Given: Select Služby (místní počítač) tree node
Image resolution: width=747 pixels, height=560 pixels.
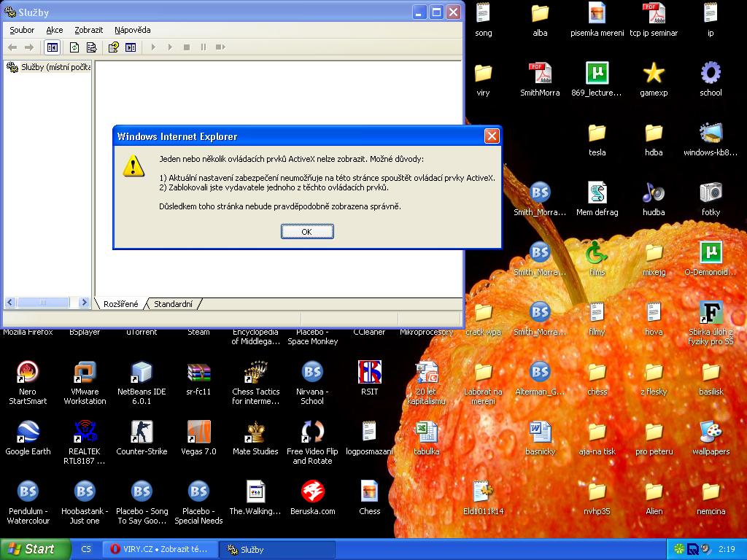Looking at the screenshot, I should click(x=50, y=67).
